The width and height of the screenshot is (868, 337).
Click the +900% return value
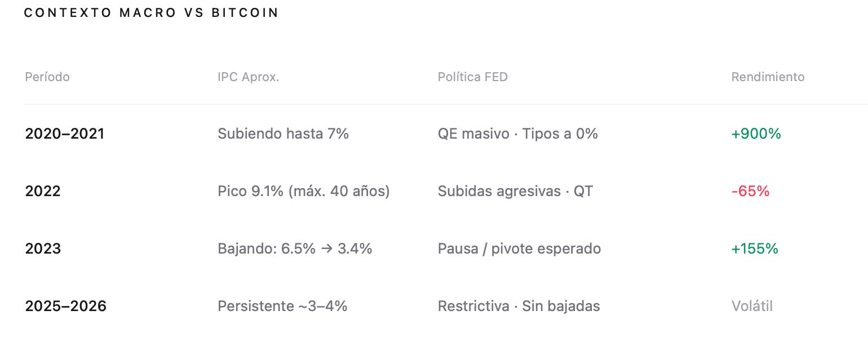click(756, 134)
